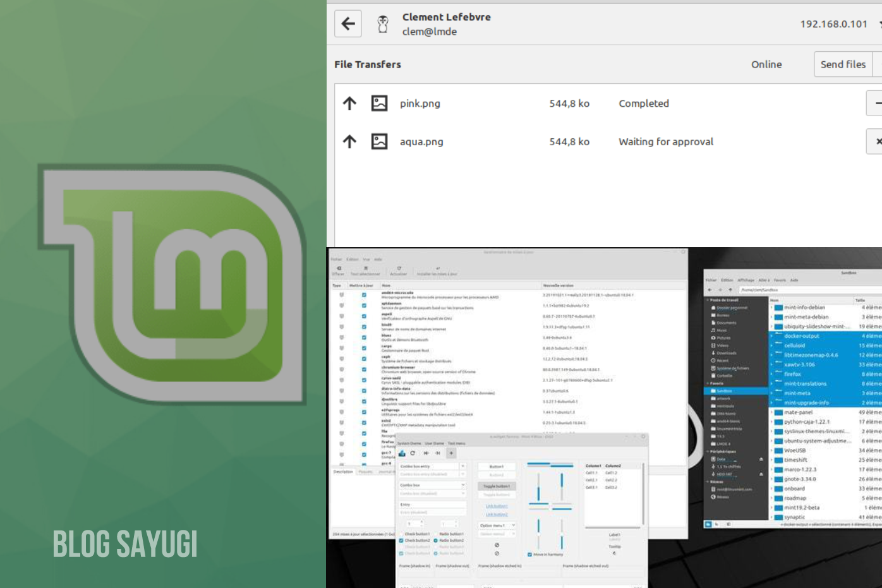Click Button1 in widget factory
This screenshot has height=588, width=882.
[497, 467]
